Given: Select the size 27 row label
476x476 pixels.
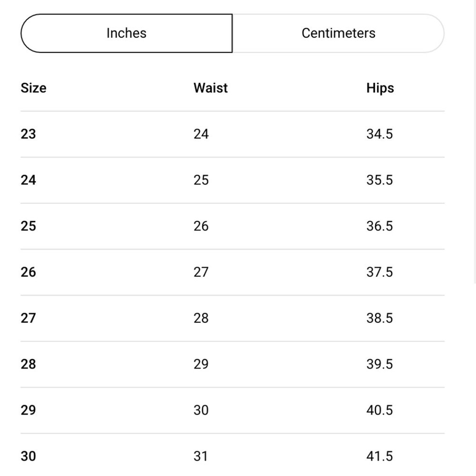Looking at the screenshot, I should 28,318.
